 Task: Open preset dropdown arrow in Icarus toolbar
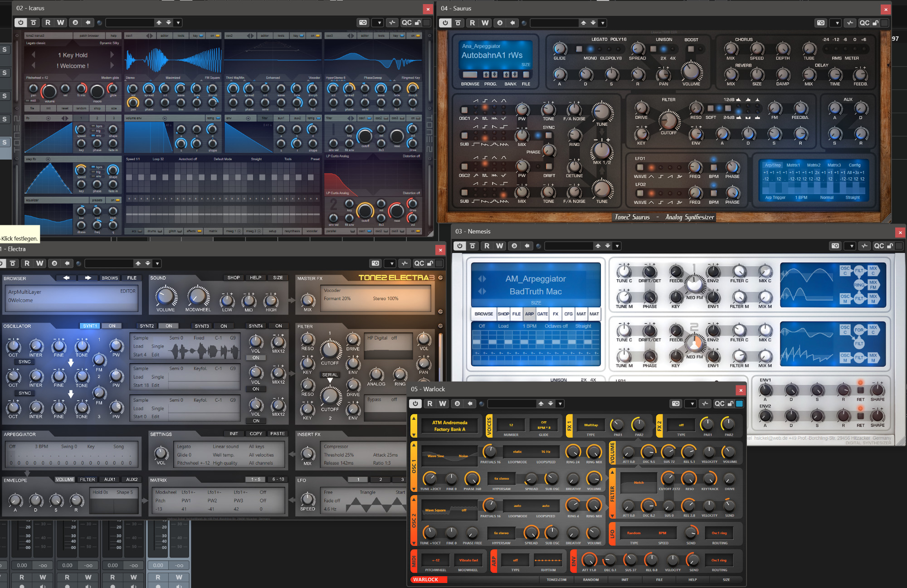(178, 22)
